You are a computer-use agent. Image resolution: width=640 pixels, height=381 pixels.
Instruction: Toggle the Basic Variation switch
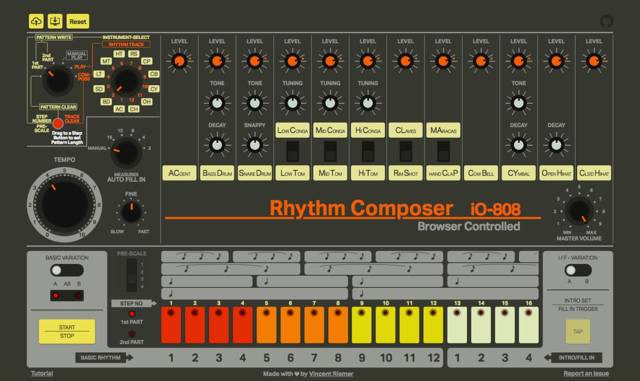pyautogui.click(x=67, y=270)
